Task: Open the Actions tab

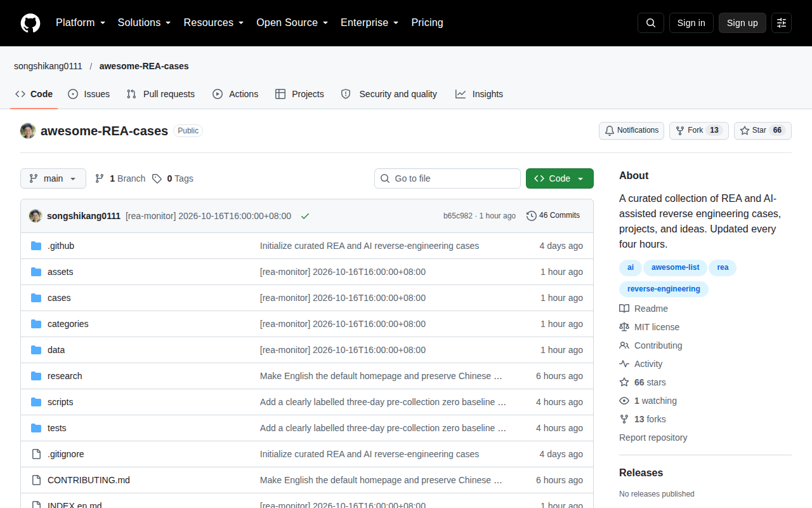Action: tap(235, 94)
